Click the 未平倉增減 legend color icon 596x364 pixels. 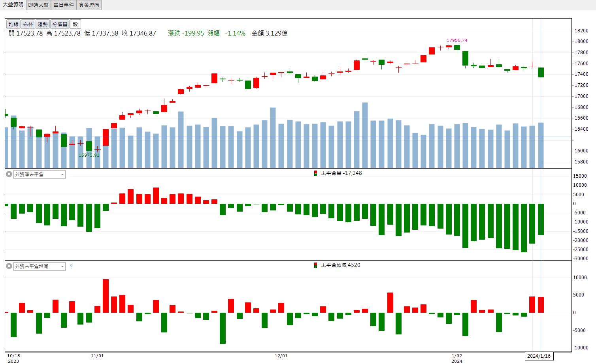pos(315,265)
